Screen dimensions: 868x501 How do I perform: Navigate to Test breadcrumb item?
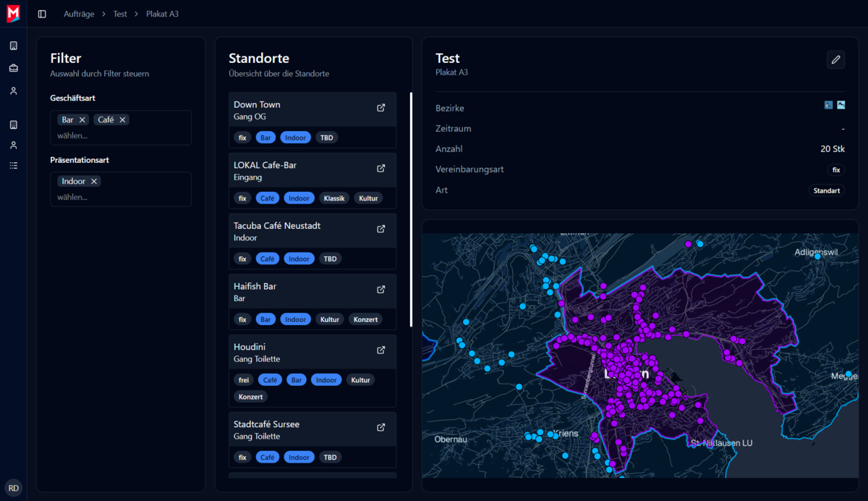point(120,14)
